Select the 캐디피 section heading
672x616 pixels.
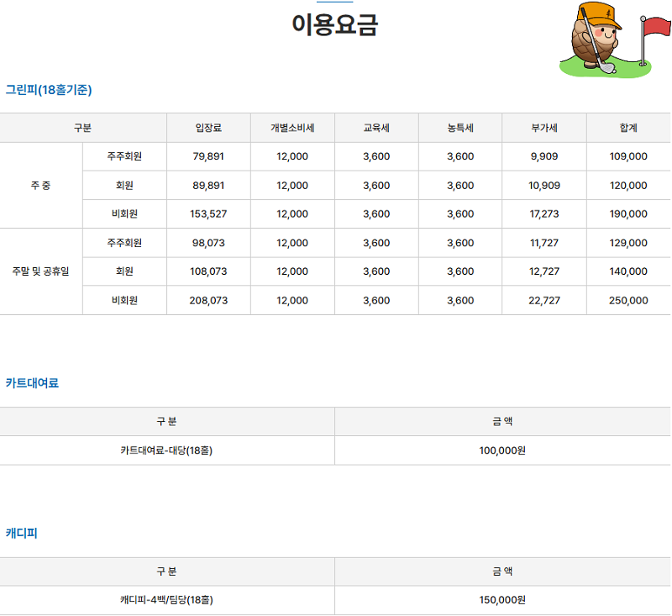click(22, 533)
